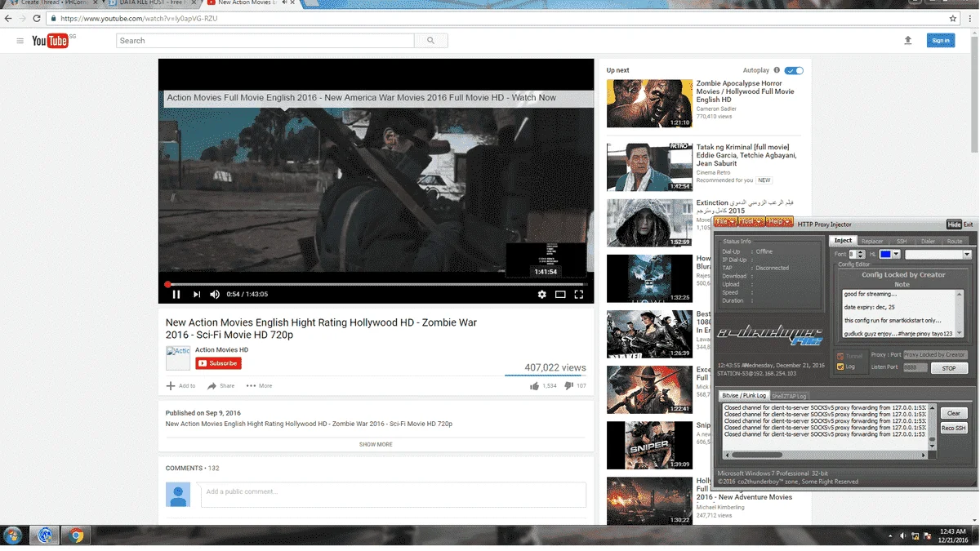Click the user avatar beside comment box

click(178, 494)
